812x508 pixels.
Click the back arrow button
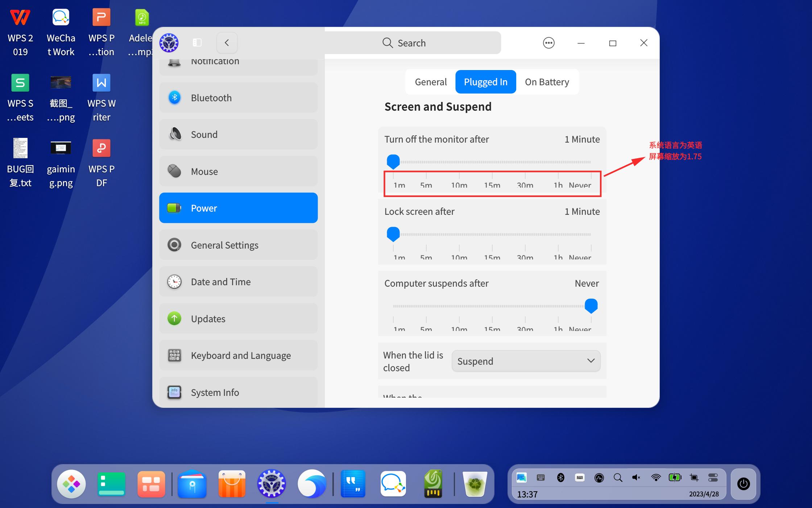pyautogui.click(x=227, y=42)
